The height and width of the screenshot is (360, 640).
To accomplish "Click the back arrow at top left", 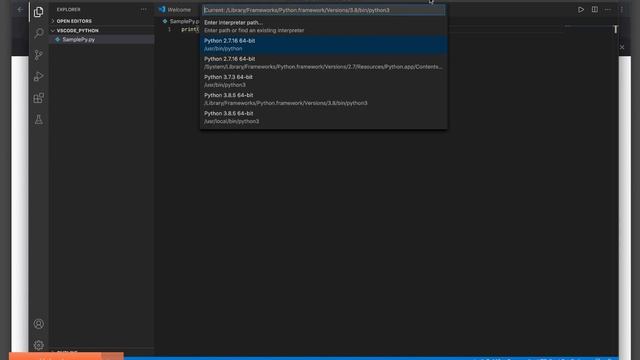I will (x=20, y=9).
